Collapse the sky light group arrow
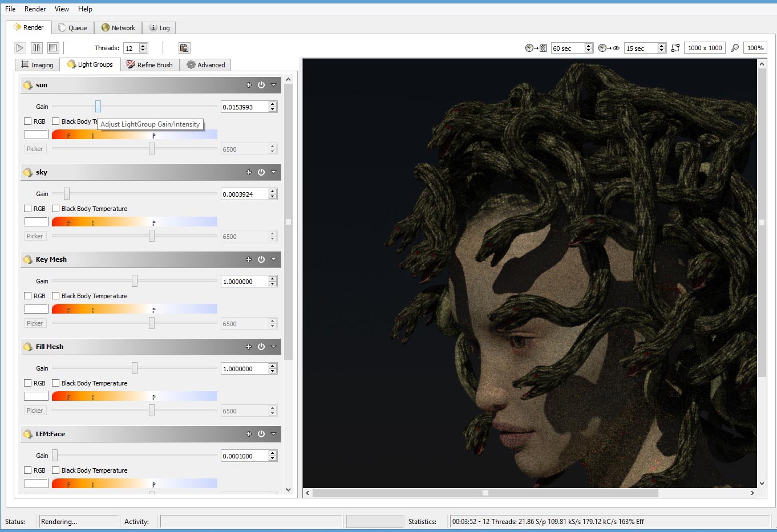 273,172
